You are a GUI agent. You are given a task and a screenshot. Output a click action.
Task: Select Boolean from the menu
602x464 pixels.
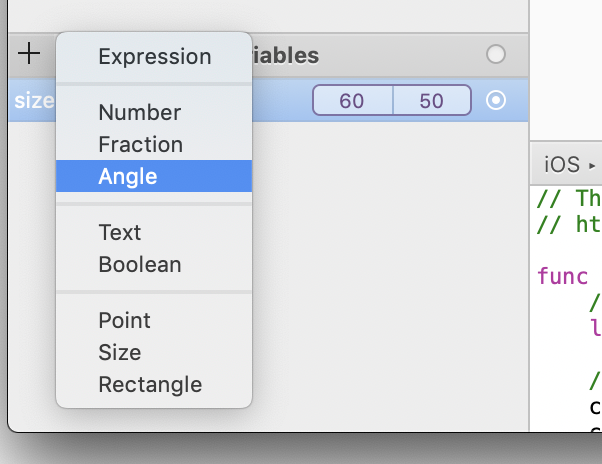[139, 265]
